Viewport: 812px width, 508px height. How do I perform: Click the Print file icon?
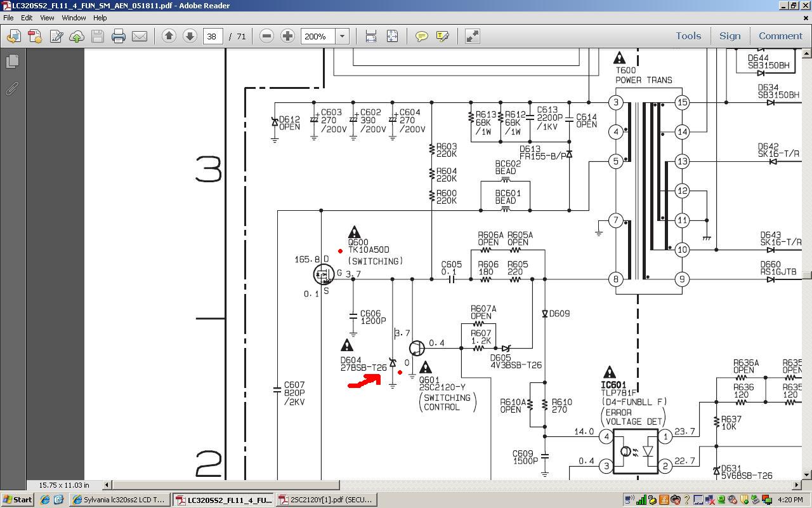click(x=119, y=36)
